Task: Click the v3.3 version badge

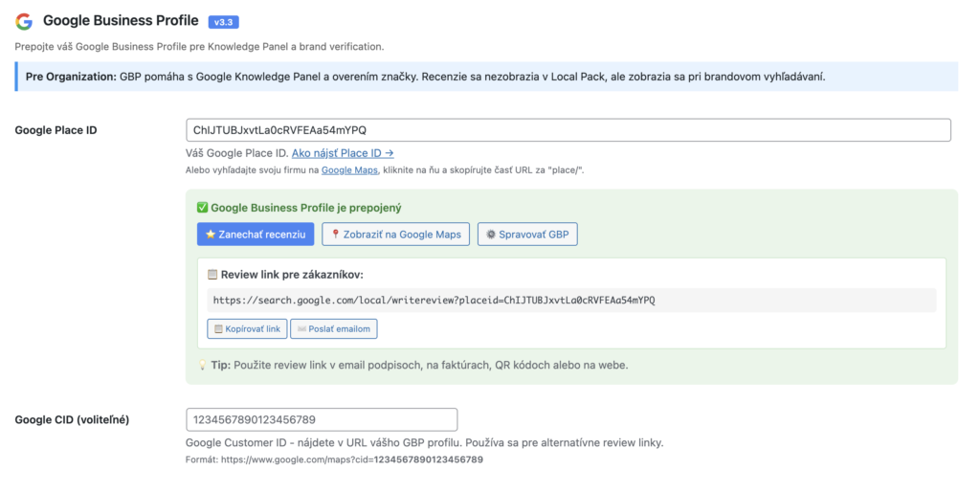Action: click(223, 22)
